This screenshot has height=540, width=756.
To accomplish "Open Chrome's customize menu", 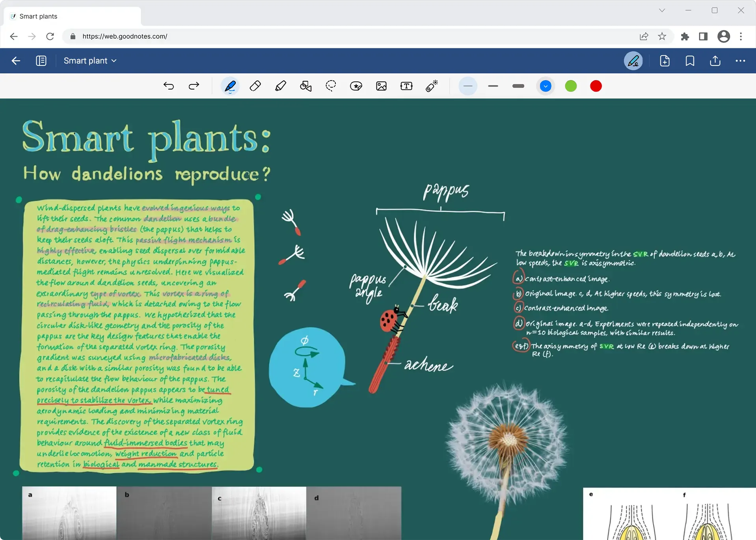I will coord(741,36).
